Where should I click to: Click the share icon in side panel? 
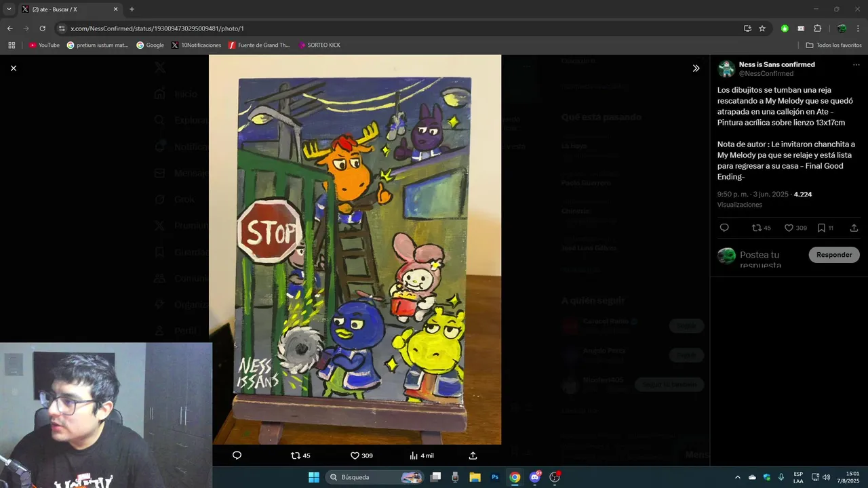click(854, 228)
